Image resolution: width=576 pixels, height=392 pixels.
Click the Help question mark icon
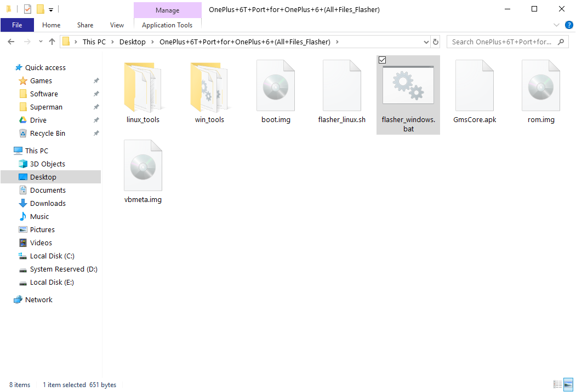click(569, 25)
